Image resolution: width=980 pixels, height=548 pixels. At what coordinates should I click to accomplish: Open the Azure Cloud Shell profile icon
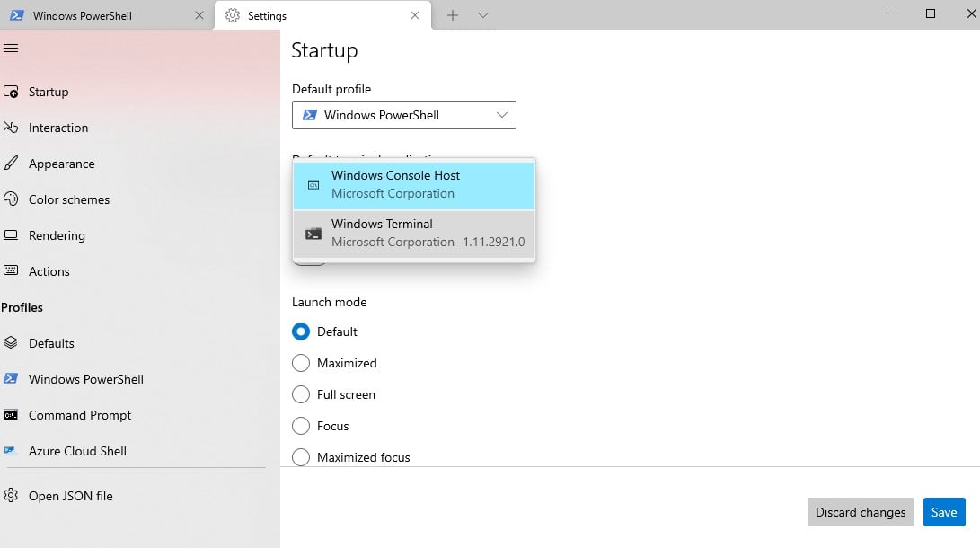click(x=12, y=451)
